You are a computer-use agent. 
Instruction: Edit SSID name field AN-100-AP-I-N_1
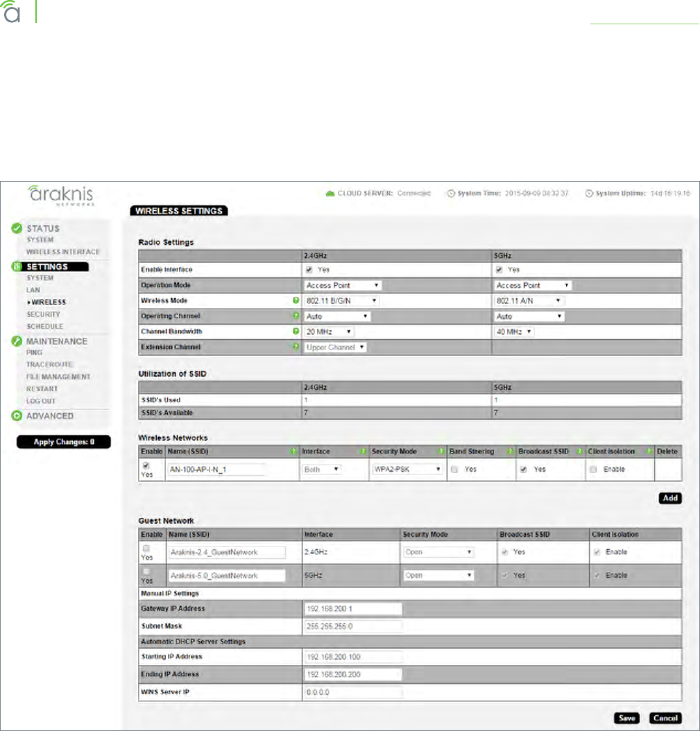(x=216, y=470)
